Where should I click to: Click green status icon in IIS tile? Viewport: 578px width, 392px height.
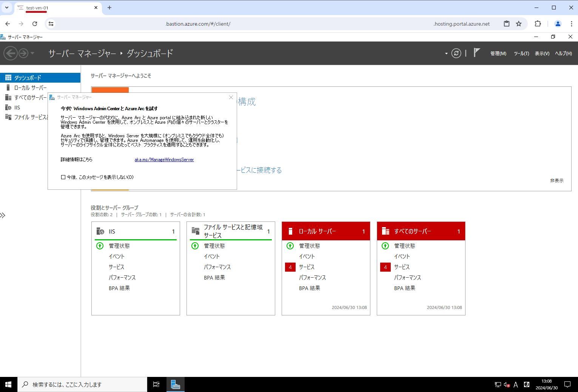click(100, 246)
